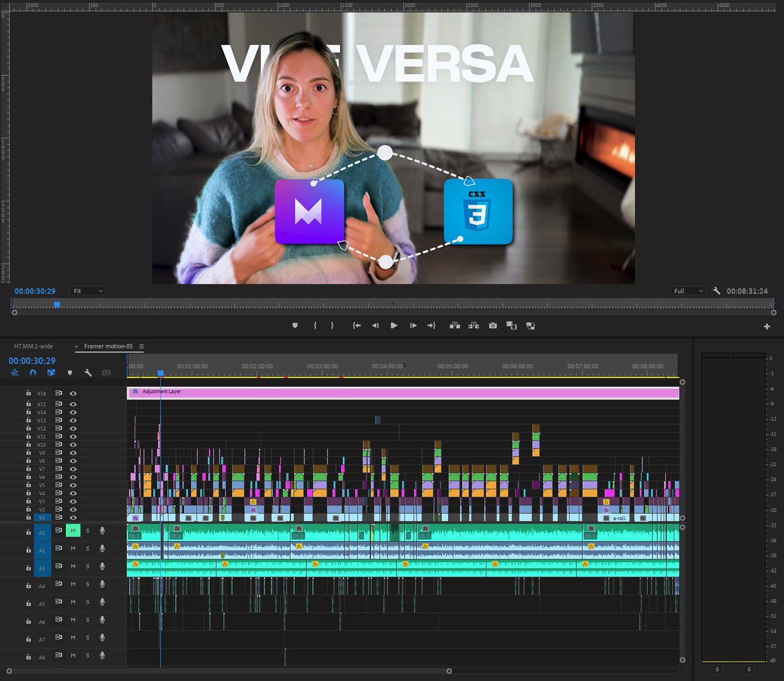Viewport: 784px width, 681px height.
Task: Toggle nest-or-individual clips insert mode in timeline
Action: (14, 373)
